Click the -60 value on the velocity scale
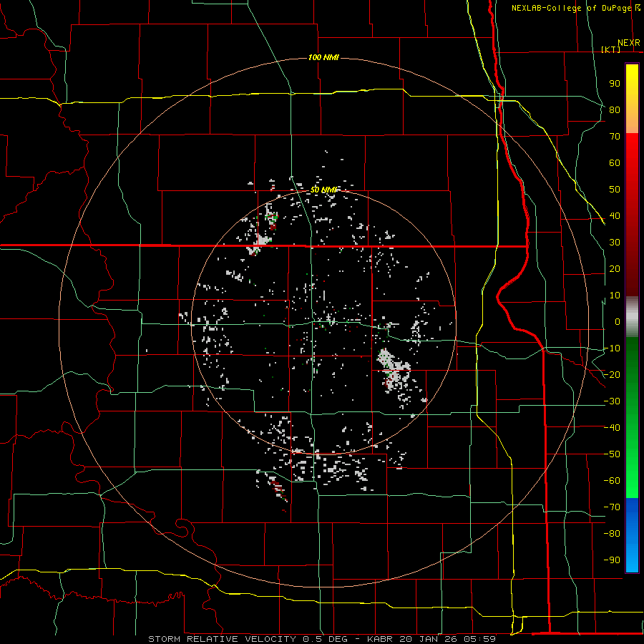Viewport: 644px width, 644px height. click(x=612, y=481)
